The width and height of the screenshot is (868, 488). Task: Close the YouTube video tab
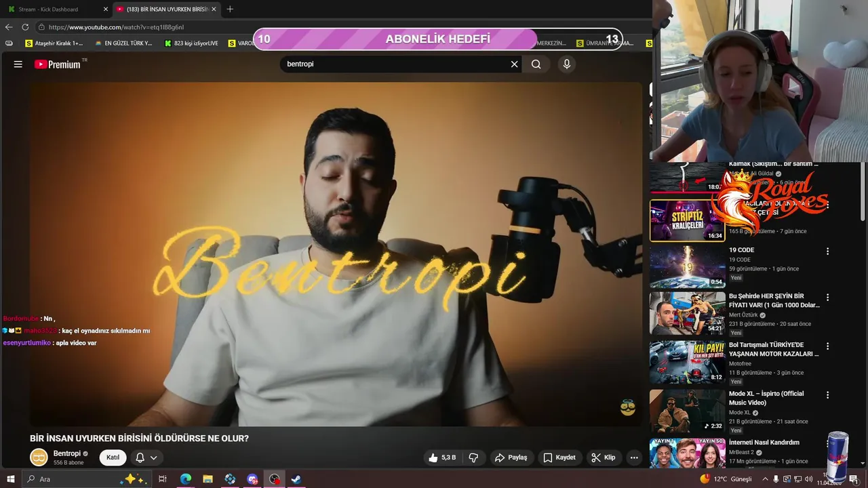click(214, 9)
